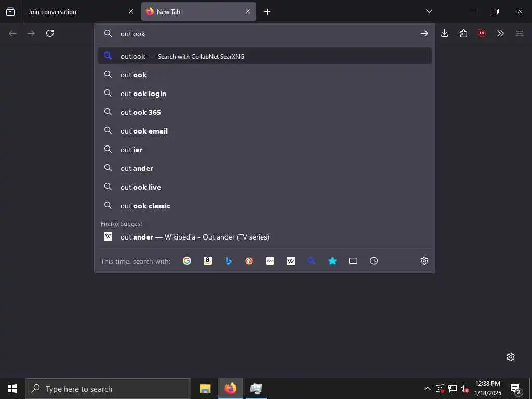532x399 pixels.
Task: Open the muted volume tray icon
Action: click(464, 389)
